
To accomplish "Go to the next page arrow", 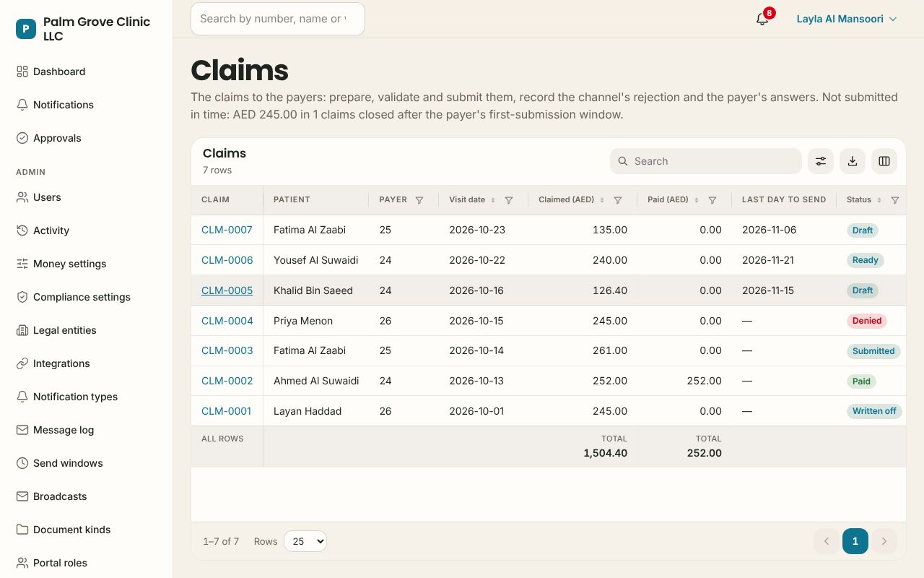I will click(x=884, y=541).
